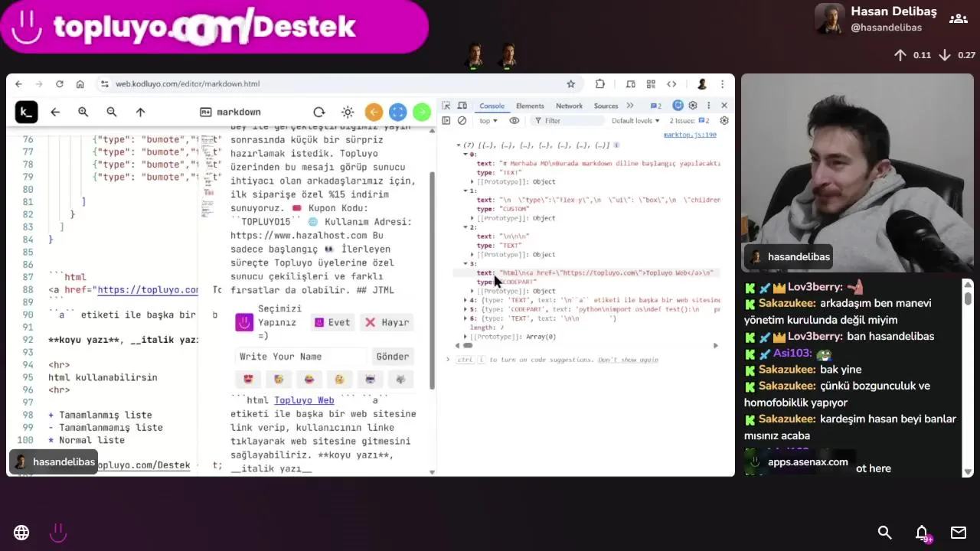
Task: Switch to the Console tab
Action: (492, 106)
